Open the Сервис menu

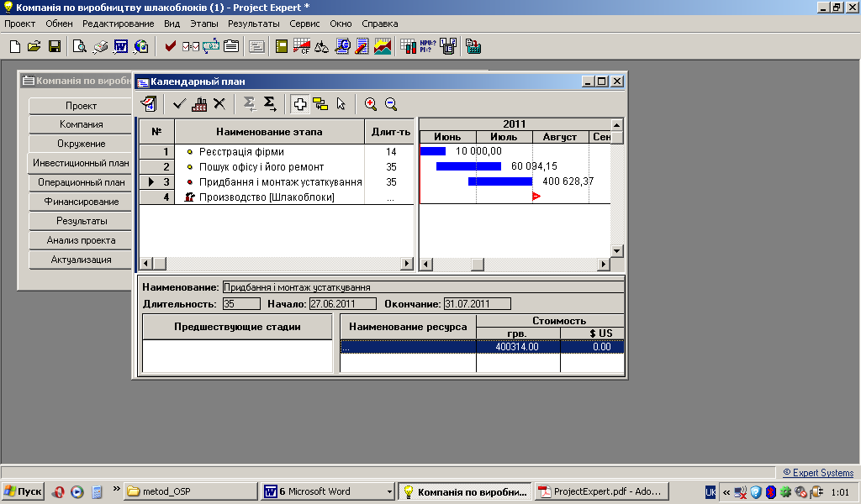click(304, 24)
